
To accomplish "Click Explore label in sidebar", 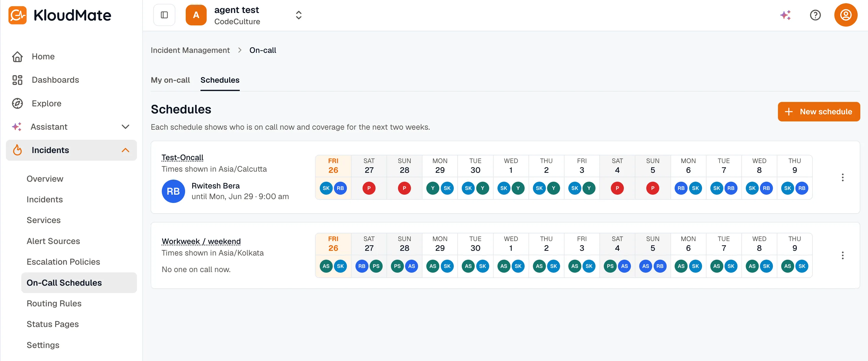I will pos(47,103).
